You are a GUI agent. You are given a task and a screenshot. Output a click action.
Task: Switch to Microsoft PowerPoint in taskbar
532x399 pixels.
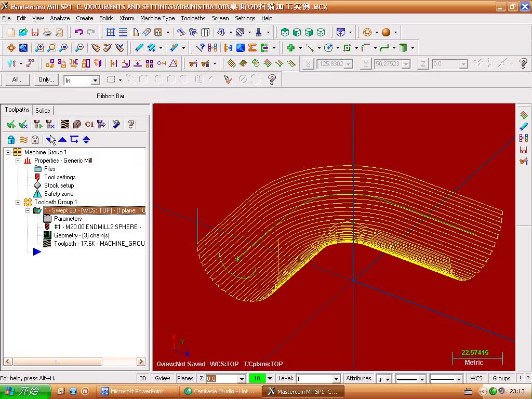pyautogui.click(x=137, y=392)
